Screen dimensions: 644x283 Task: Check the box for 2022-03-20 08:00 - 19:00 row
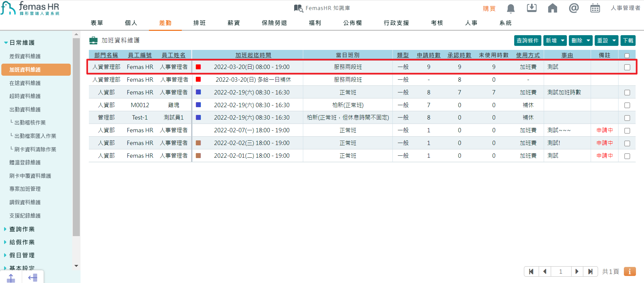pos(627,67)
